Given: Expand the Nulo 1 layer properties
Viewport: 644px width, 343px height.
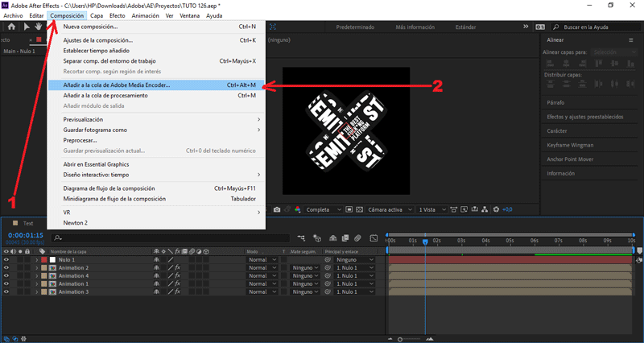Looking at the screenshot, I should [36, 260].
